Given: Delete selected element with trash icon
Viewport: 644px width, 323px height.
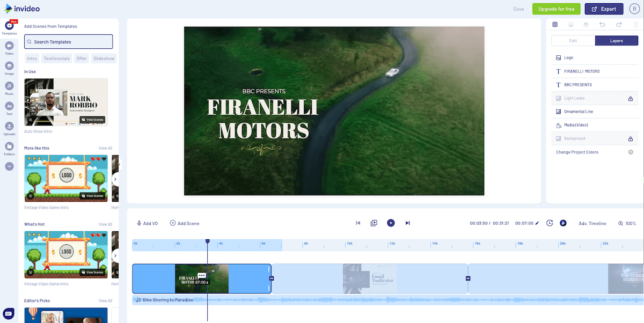Looking at the screenshot, I should click(636, 25).
